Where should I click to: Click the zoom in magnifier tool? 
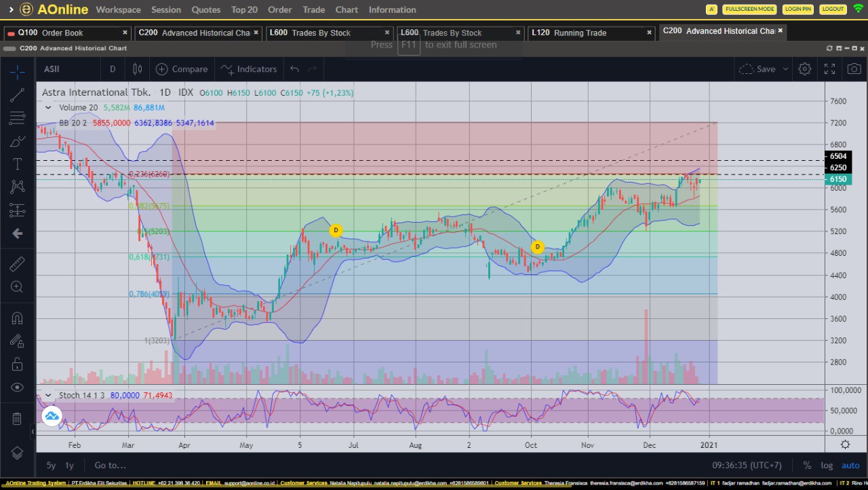click(18, 287)
